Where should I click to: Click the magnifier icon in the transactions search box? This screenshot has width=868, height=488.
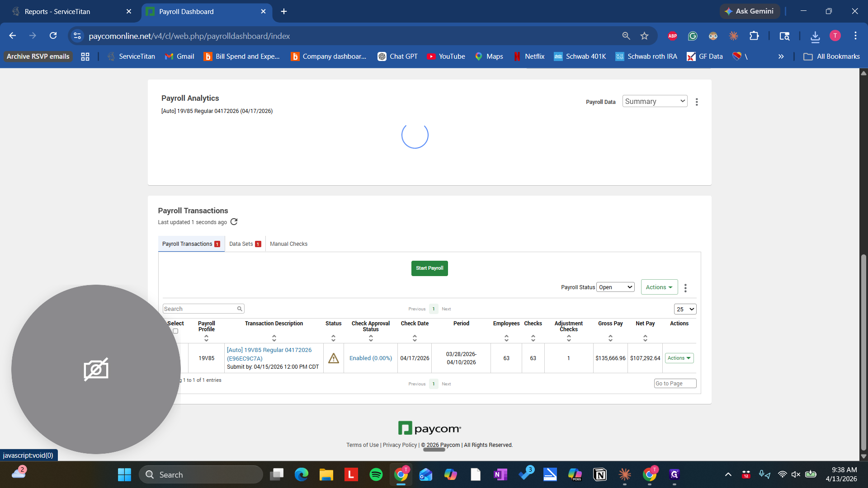[239, 309]
